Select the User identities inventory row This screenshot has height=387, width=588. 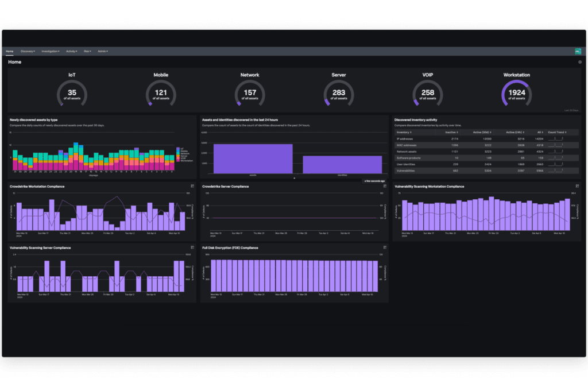coord(486,164)
